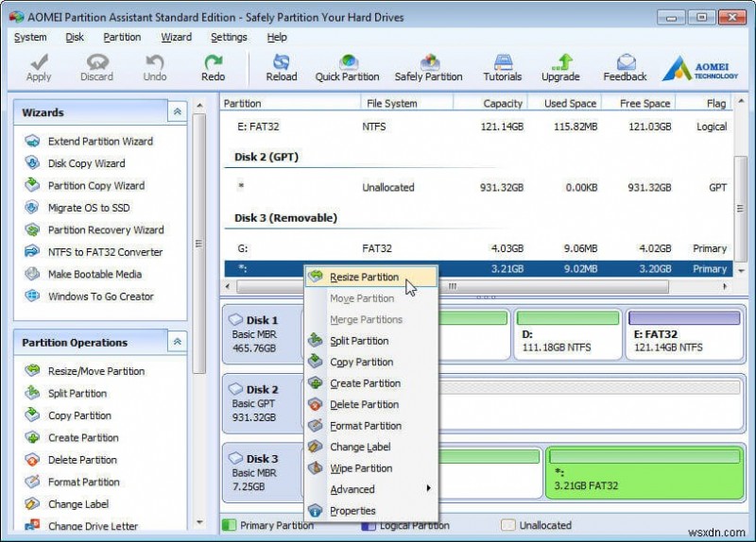The width and height of the screenshot is (756, 542).
Task: Choose Change Label in context menu
Action: click(x=371, y=447)
